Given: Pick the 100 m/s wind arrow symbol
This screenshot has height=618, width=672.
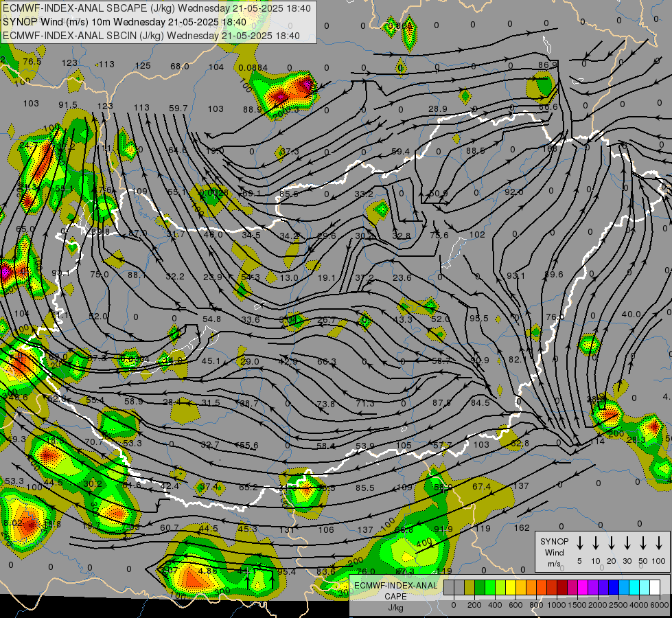Looking at the screenshot, I should coord(659,543).
